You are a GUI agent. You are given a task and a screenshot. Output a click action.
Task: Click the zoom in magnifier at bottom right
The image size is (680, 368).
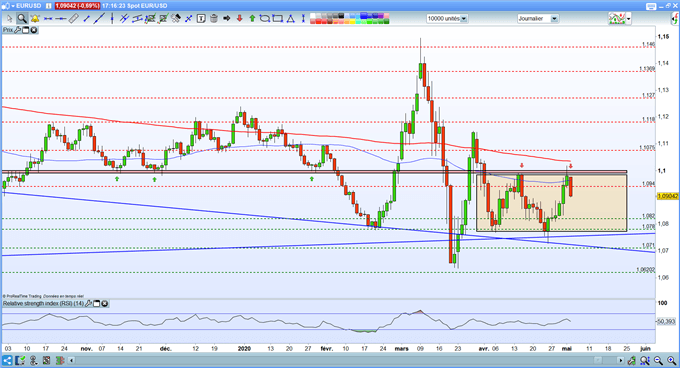coord(671,360)
